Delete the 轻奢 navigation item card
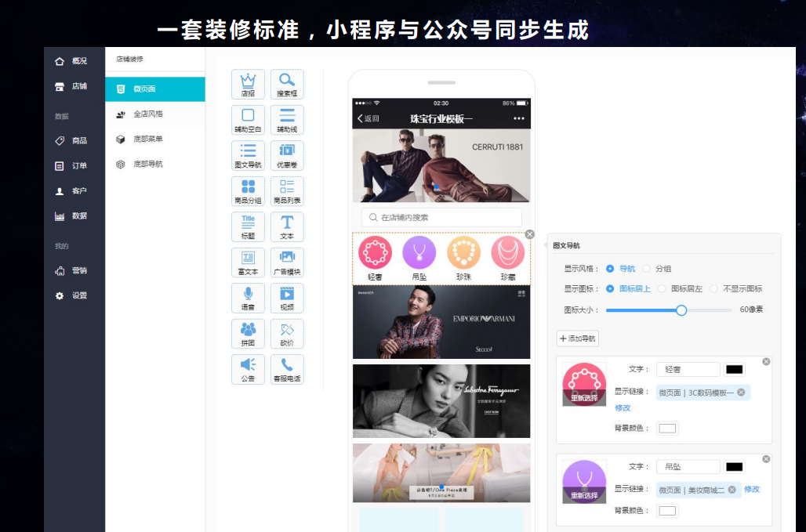Viewport: 806px width, 532px height. [x=766, y=361]
